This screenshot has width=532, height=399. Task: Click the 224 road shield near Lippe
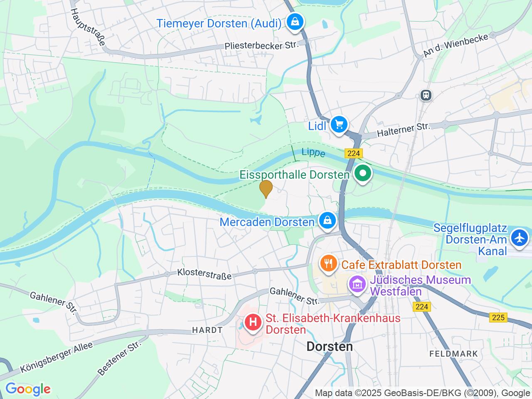pyautogui.click(x=353, y=153)
